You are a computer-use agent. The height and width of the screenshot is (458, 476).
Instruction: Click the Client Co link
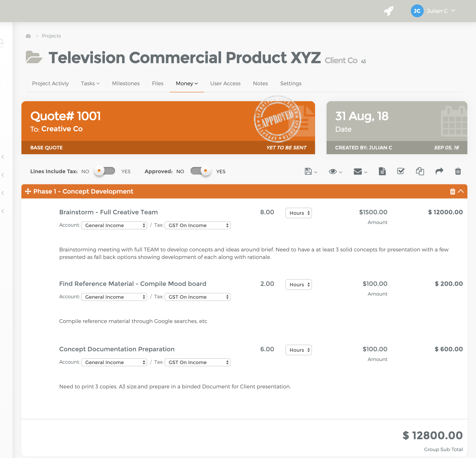click(x=341, y=61)
